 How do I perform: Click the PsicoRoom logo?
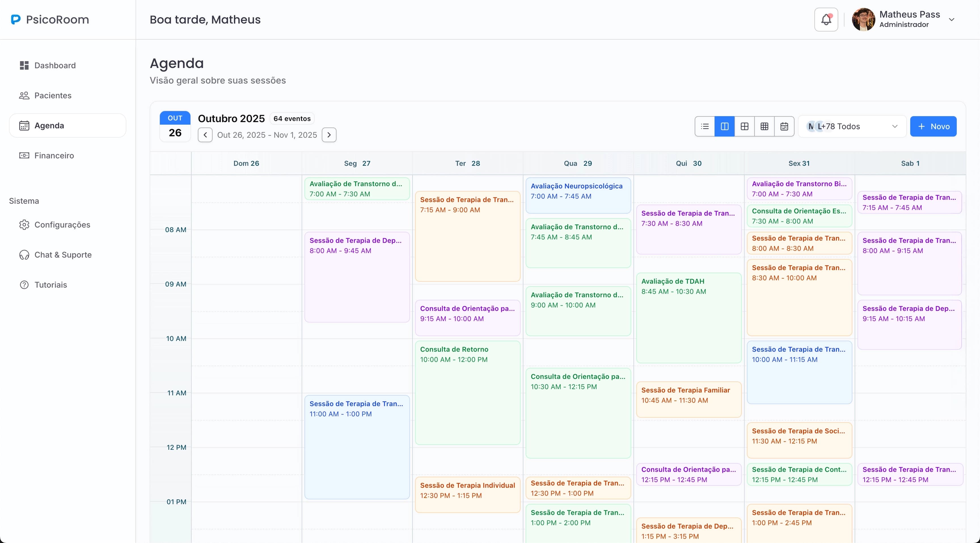(50, 19)
